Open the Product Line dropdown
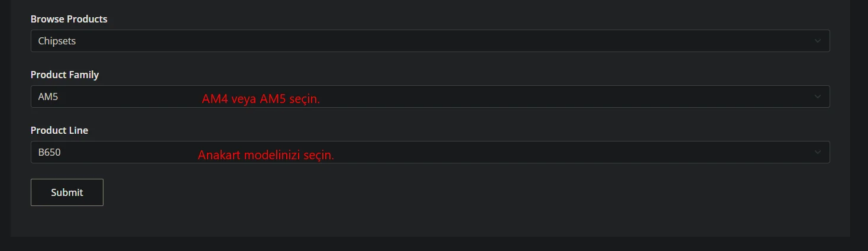 tap(430, 152)
